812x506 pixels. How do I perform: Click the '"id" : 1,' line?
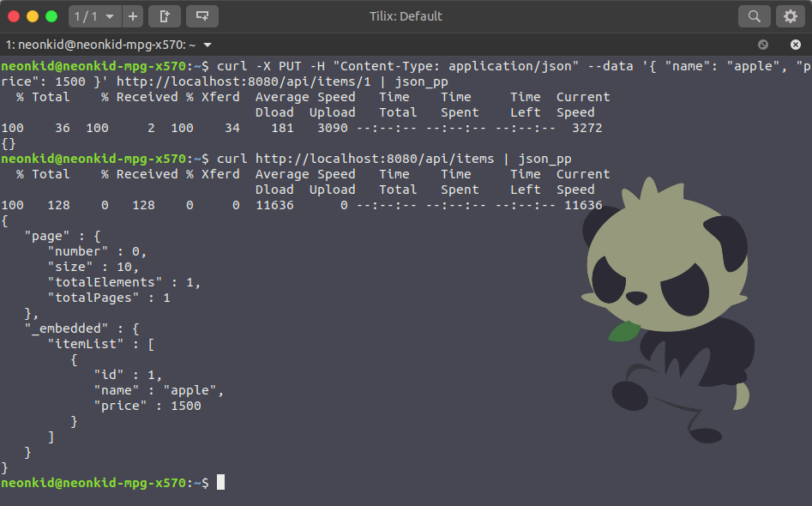(x=128, y=375)
